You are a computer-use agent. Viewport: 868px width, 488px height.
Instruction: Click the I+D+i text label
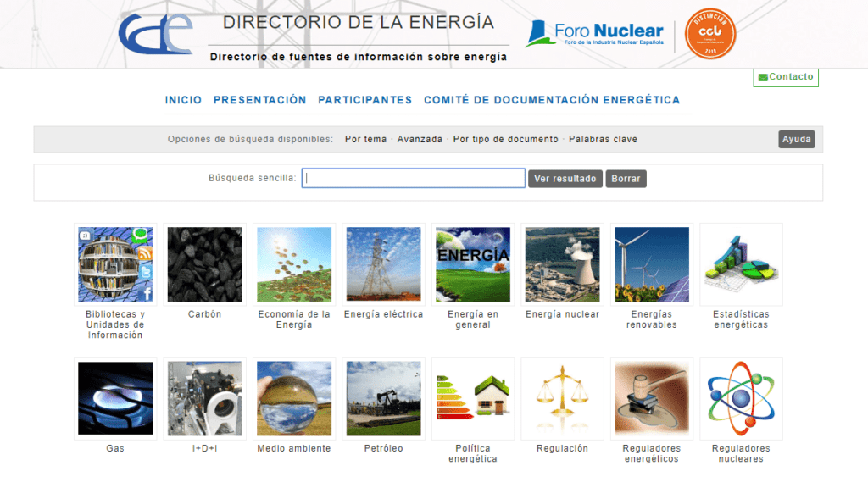tap(205, 448)
